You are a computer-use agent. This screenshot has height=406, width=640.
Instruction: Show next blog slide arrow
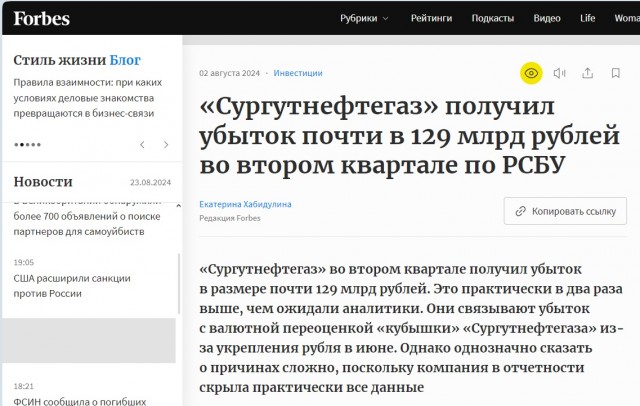pyautogui.click(x=166, y=144)
